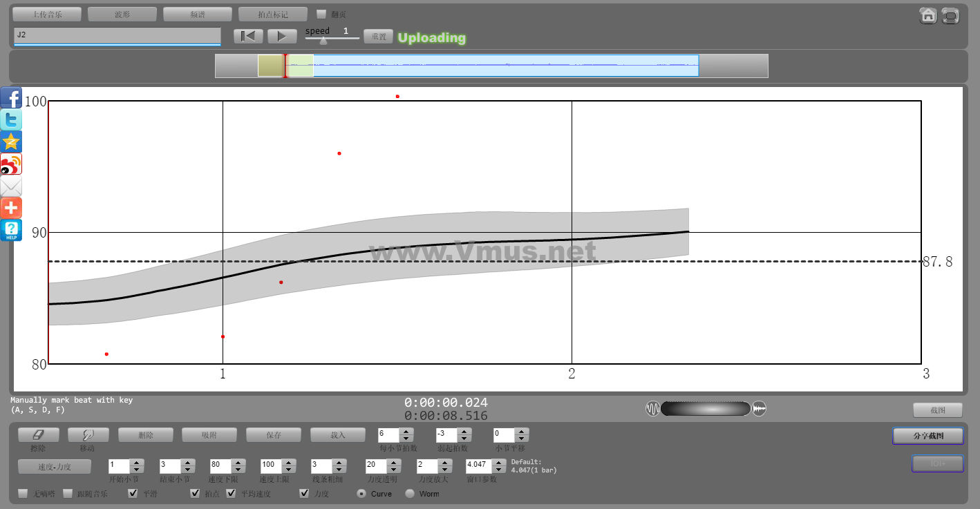Share via the Facebook sidebar icon
The image size is (980, 509).
click(x=11, y=97)
